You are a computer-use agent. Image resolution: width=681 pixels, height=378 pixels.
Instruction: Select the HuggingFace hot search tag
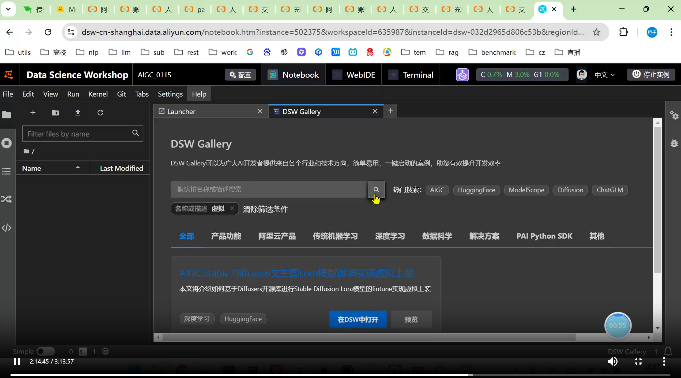click(x=476, y=190)
